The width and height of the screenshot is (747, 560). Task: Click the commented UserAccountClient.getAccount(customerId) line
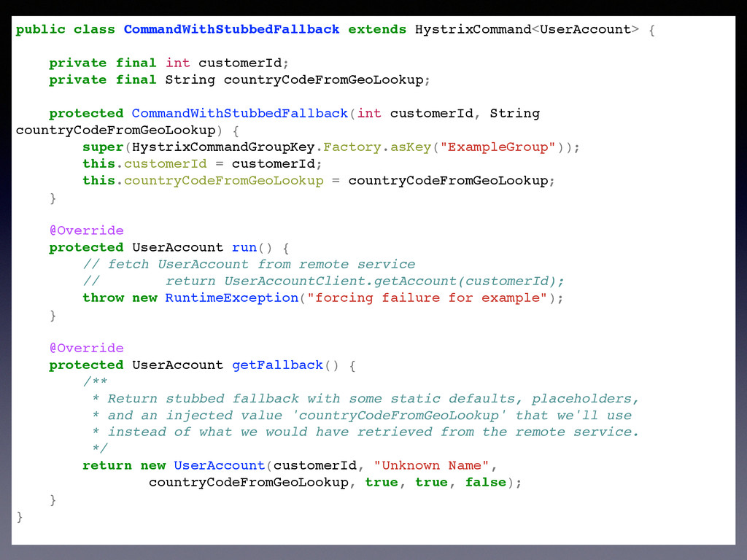click(x=323, y=281)
